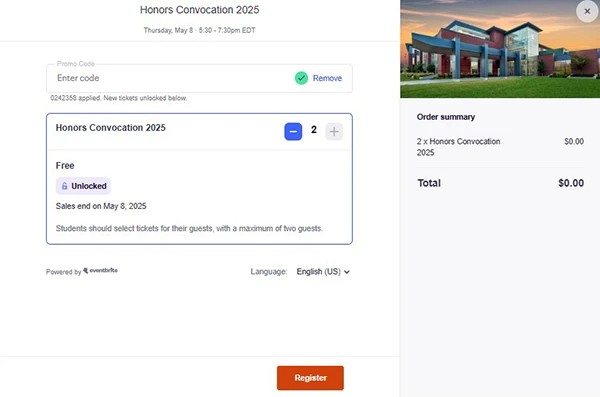Click the lock icon in the Unlocked badge

tap(64, 186)
